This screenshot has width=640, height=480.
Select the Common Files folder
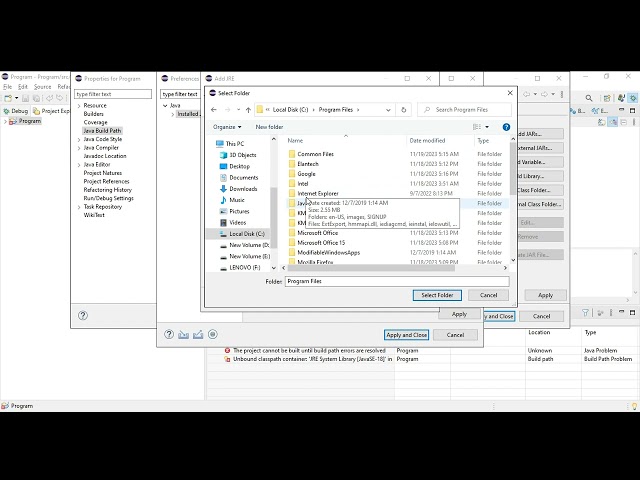pos(315,154)
